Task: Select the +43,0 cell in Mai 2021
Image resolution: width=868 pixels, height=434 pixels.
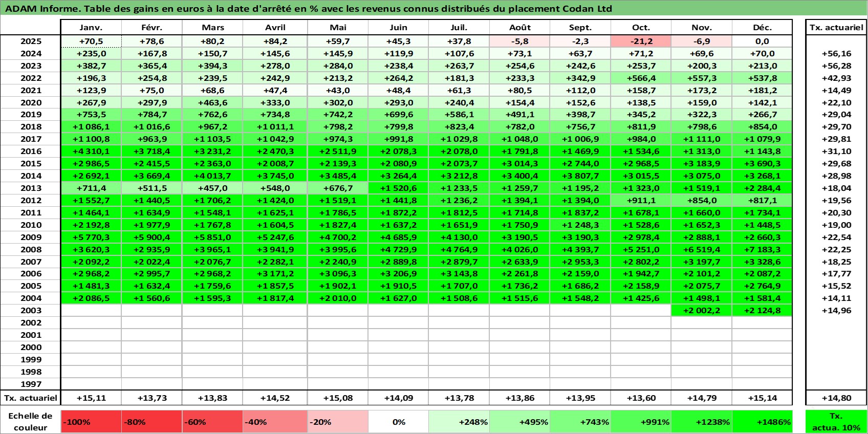Action: [x=338, y=91]
